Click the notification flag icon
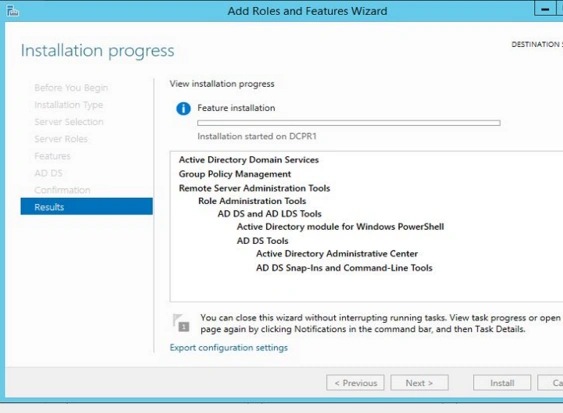563x413 pixels. [x=181, y=322]
